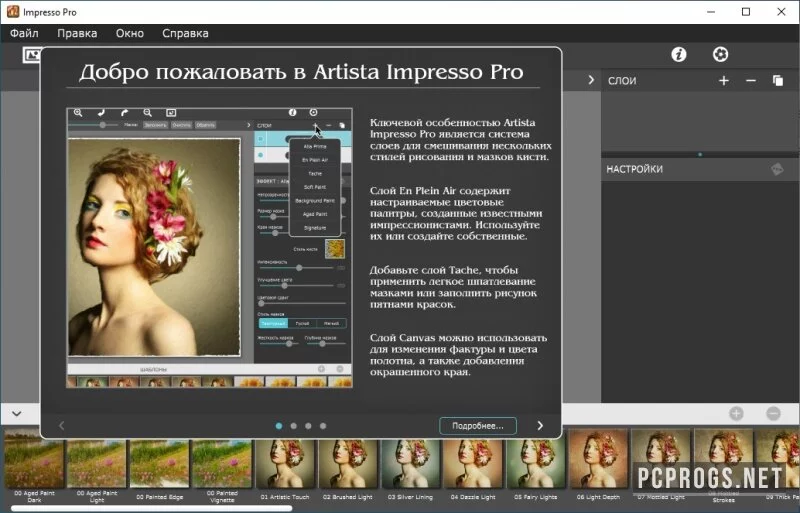Click the Подробнее... button
Screen dimensions: 800x513
(x=478, y=426)
